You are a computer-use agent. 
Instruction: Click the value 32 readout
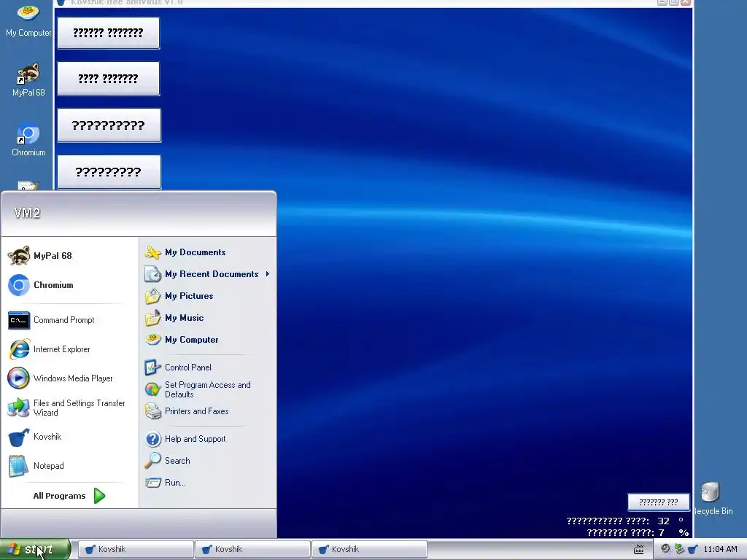click(663, 521)
